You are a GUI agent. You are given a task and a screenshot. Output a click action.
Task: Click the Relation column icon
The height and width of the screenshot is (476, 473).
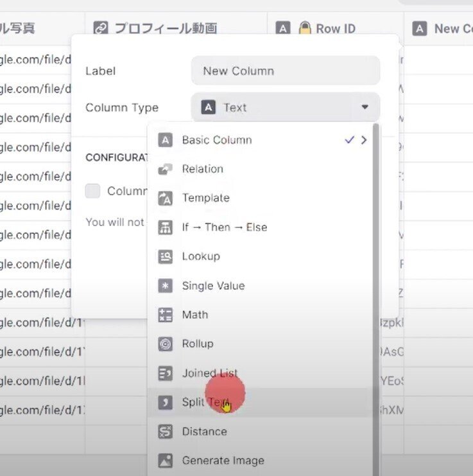(165, 169)
